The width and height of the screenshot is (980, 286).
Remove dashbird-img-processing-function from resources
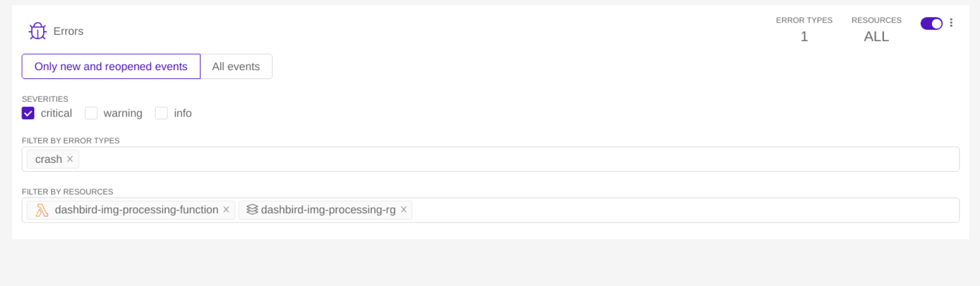(x=226, y=210)
